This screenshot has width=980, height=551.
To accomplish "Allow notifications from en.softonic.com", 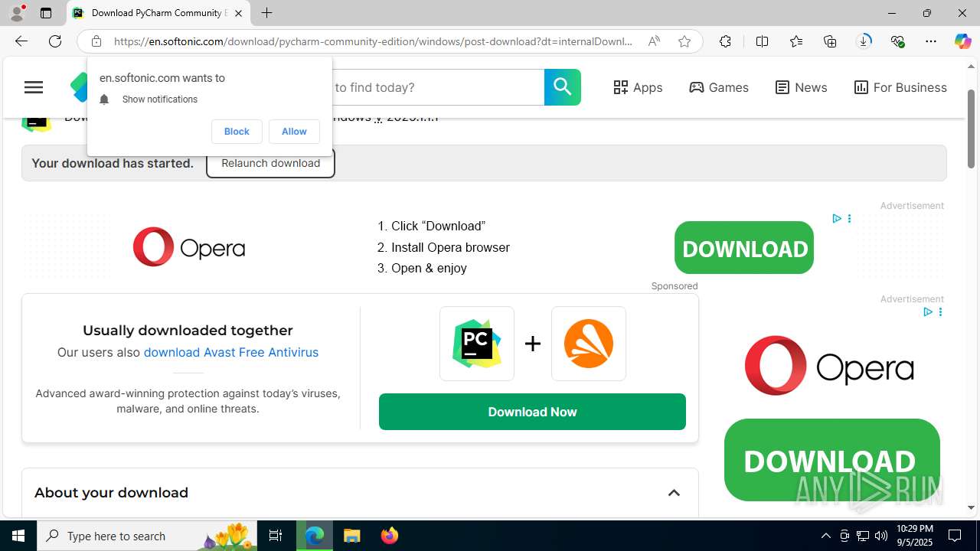I will [294, 132].
